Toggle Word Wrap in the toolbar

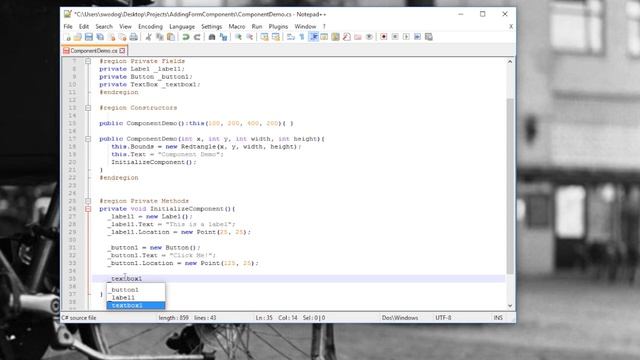291,37
